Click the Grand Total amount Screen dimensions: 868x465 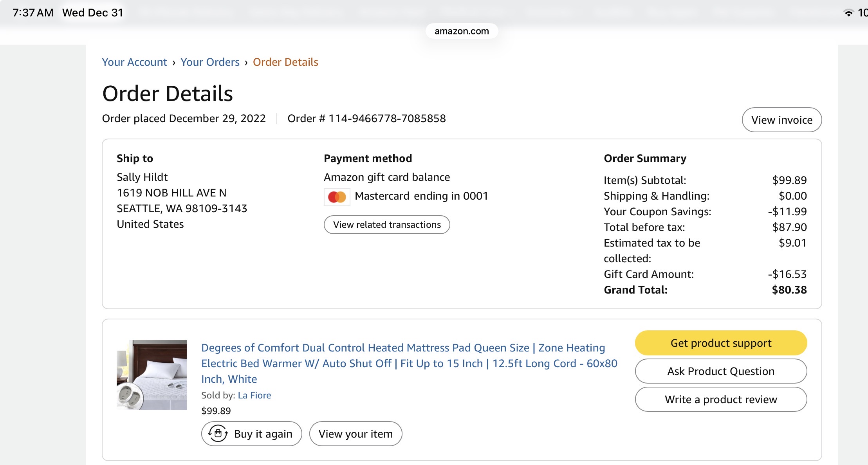[789, 290]
